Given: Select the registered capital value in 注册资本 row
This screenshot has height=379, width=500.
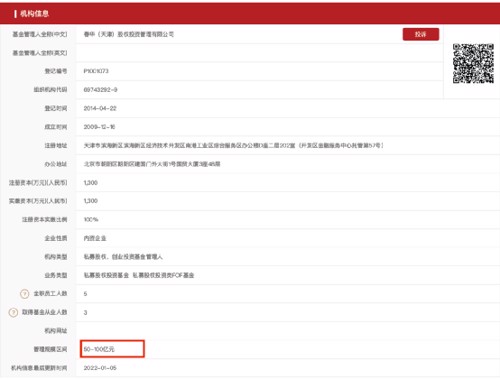Looking at the screenshot, I should pyautogui.click(x=91, y=183).
